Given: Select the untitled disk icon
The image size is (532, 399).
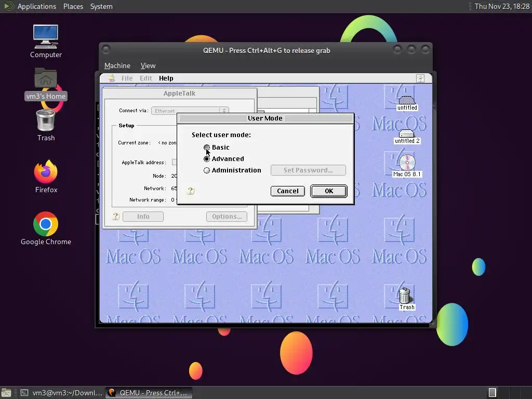Looking at the screenshot, I should pos(407,103).
